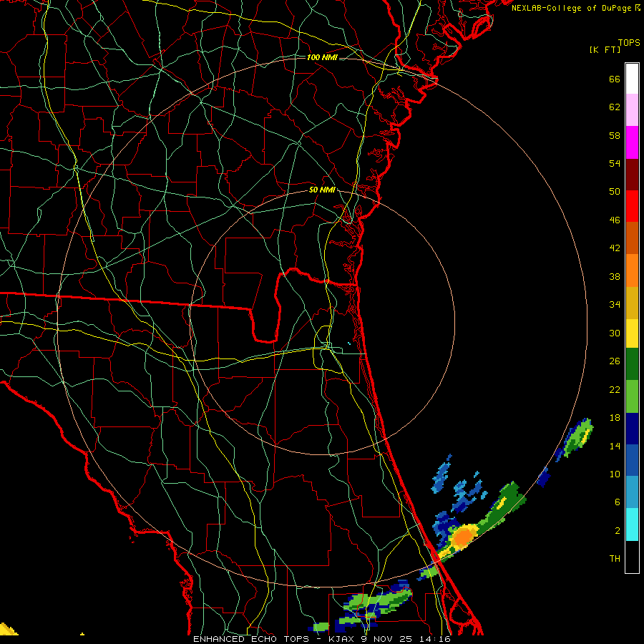This screenshot has height=644, width=644.
Task: Click the navy blue legend color block
Action: 632,429
